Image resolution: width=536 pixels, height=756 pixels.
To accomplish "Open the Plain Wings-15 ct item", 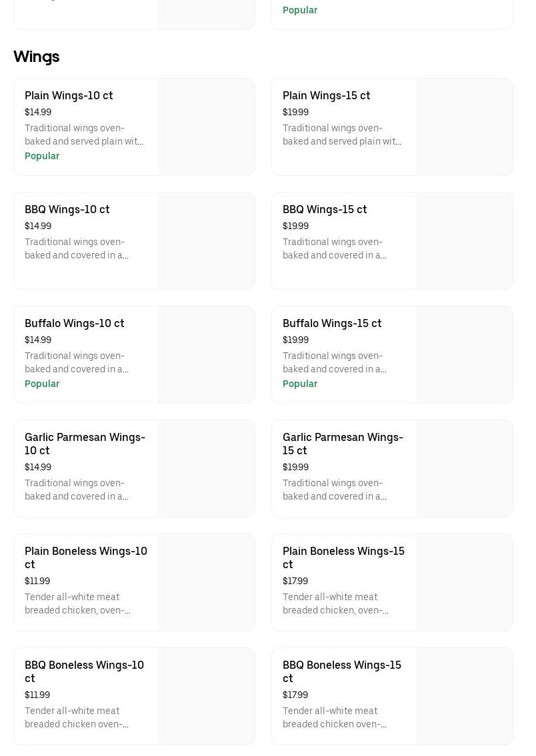I will coord(326,95).
